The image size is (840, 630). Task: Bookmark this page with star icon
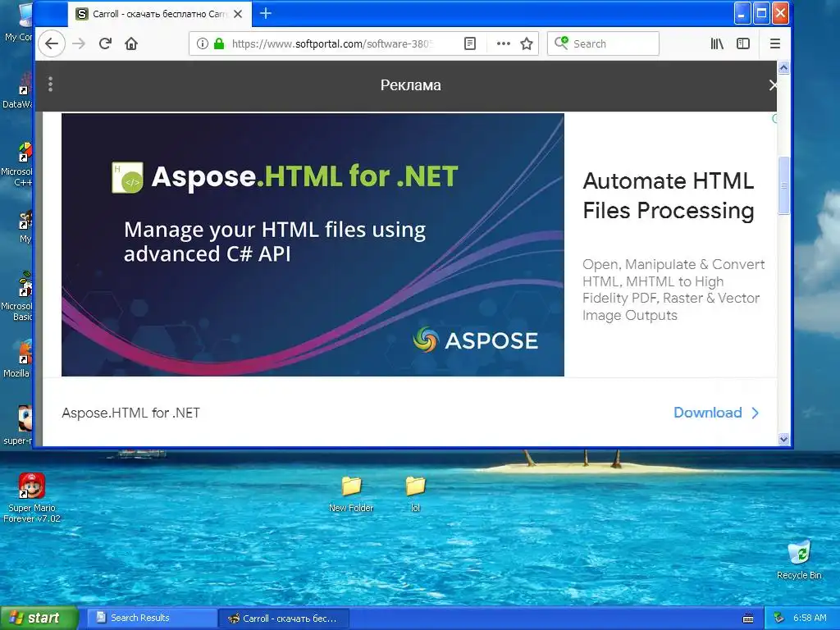(527, 44)
